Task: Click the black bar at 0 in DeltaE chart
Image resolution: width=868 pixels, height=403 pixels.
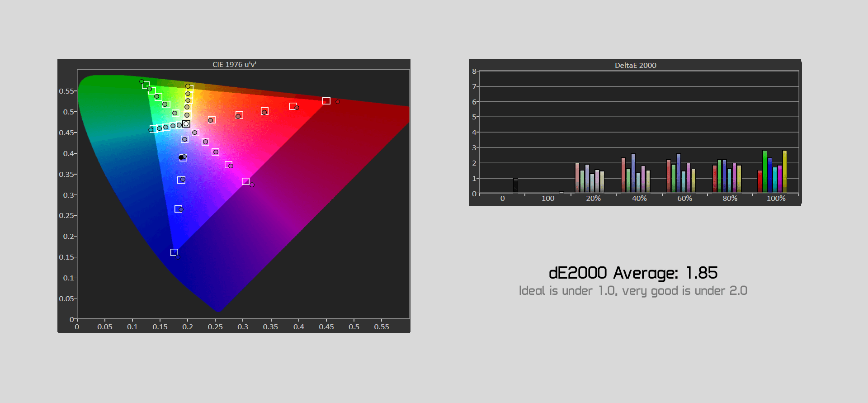Action: [x=515, y=185]
